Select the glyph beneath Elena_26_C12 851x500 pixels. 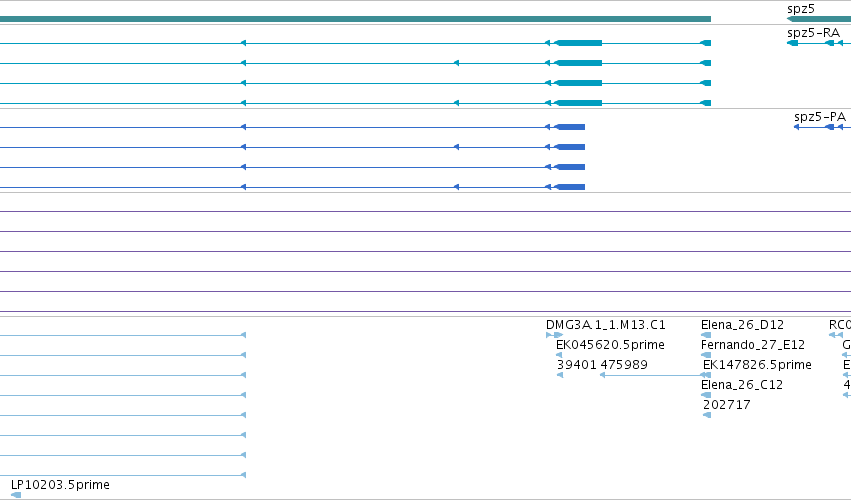point(706,395)
